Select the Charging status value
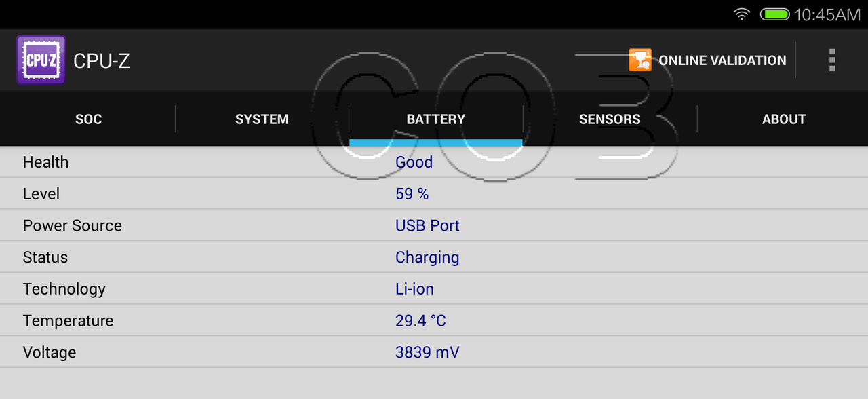 [427, 258]
